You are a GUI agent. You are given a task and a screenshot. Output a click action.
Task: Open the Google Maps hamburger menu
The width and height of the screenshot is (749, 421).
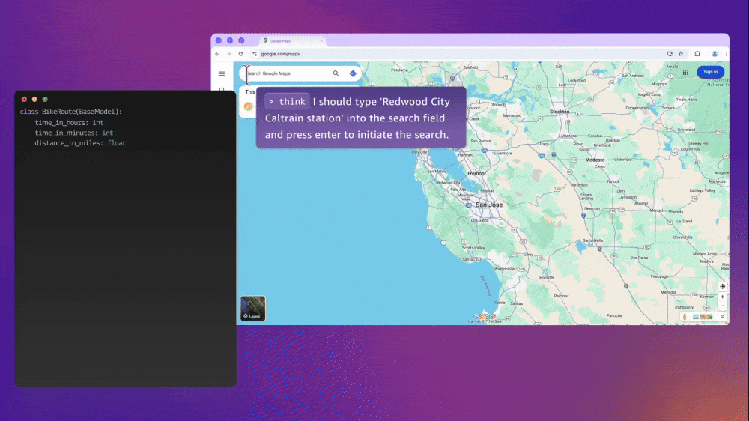click(x=222, y=73)
